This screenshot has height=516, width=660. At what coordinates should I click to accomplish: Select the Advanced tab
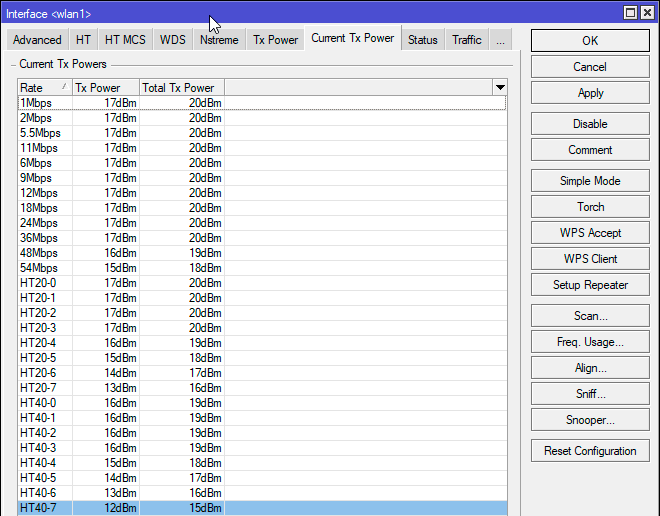click(37, 40)
